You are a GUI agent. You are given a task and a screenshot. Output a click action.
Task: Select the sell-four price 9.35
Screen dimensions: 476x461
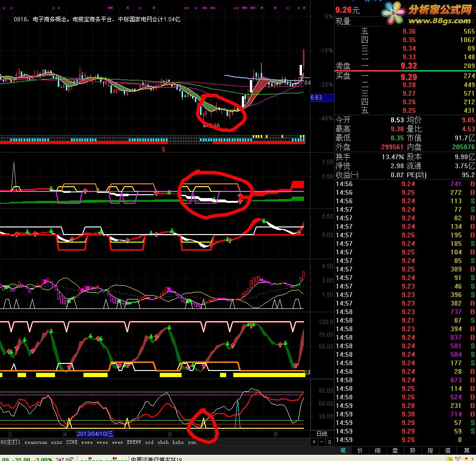[409, 40]
